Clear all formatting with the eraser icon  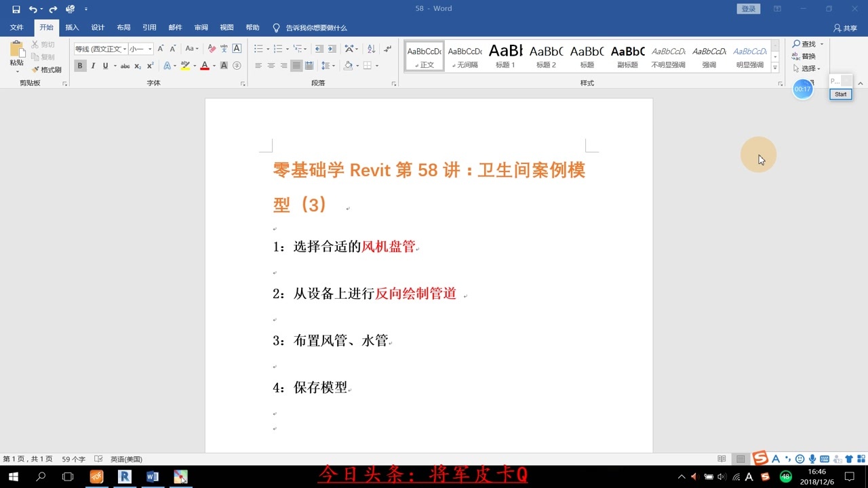click(212, 49)
